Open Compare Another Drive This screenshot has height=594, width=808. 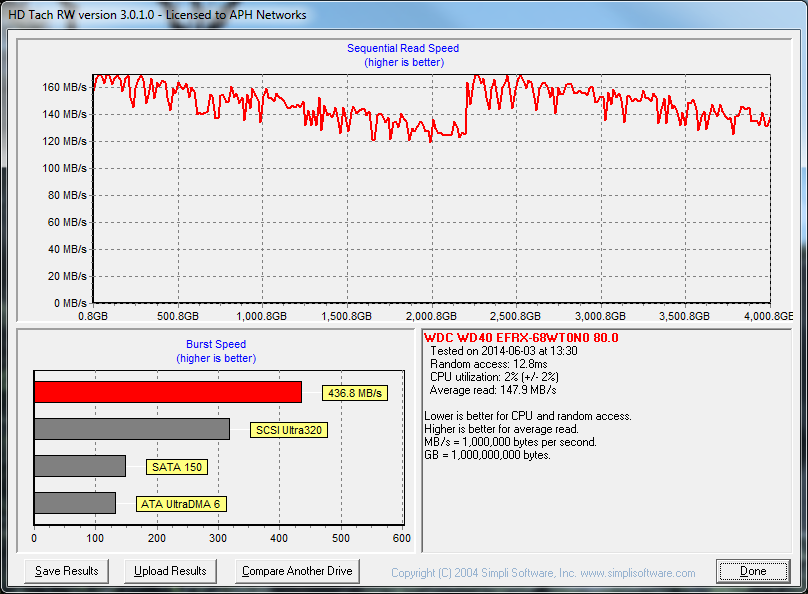pos(297,571)
